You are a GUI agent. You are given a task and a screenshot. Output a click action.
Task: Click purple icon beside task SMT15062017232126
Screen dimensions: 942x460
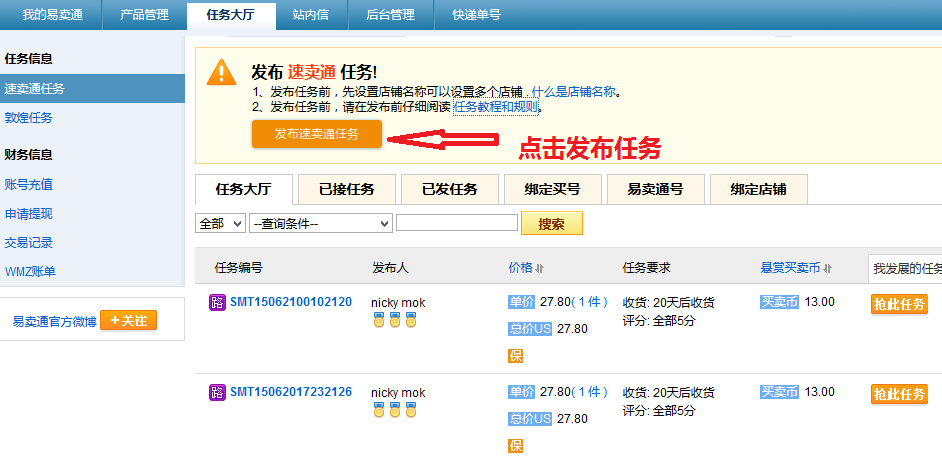pyautogui.click(x=217, y=392)
